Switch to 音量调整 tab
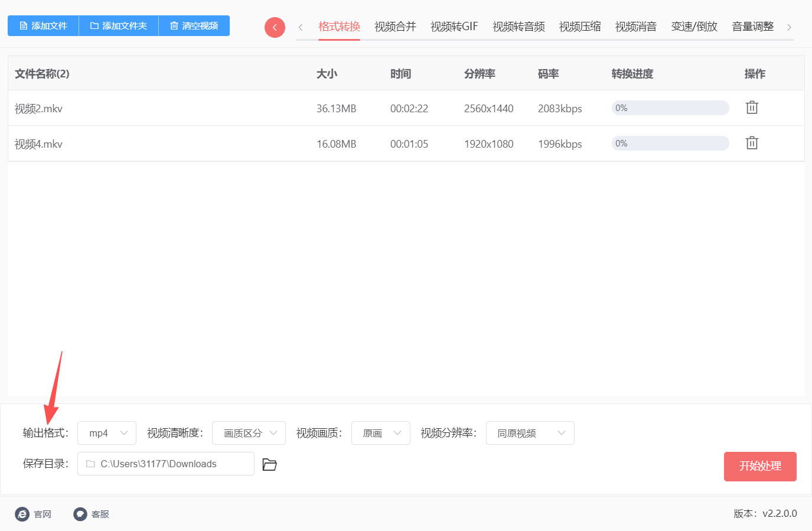Viewport: 812px width, 531px height. [x=753, y=27]
